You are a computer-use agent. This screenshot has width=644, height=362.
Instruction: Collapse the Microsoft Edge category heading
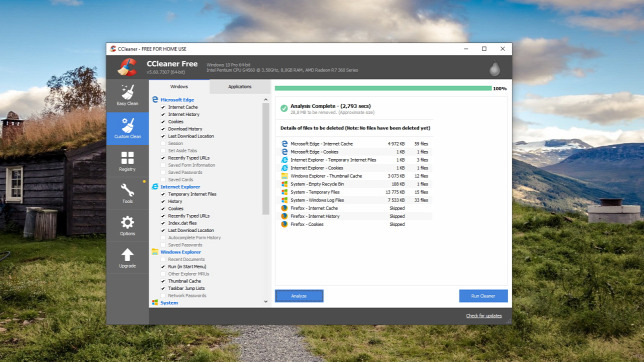(177, 100)
